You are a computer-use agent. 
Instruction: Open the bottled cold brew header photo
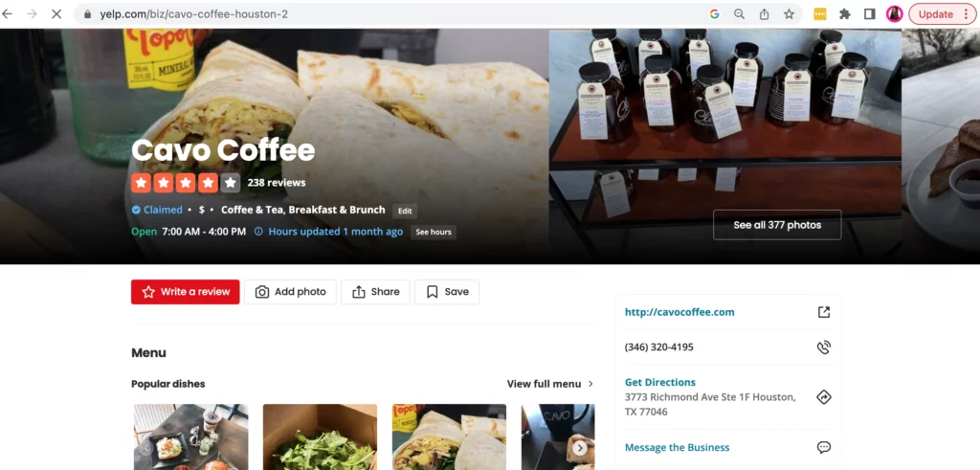725,146
